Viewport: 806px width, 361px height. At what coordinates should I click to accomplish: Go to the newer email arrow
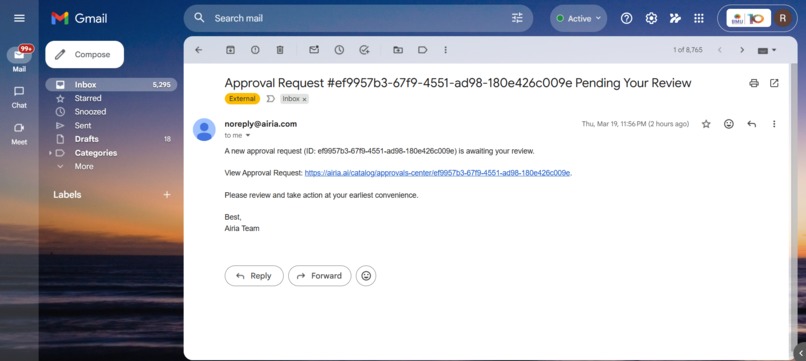click(720, 50)
